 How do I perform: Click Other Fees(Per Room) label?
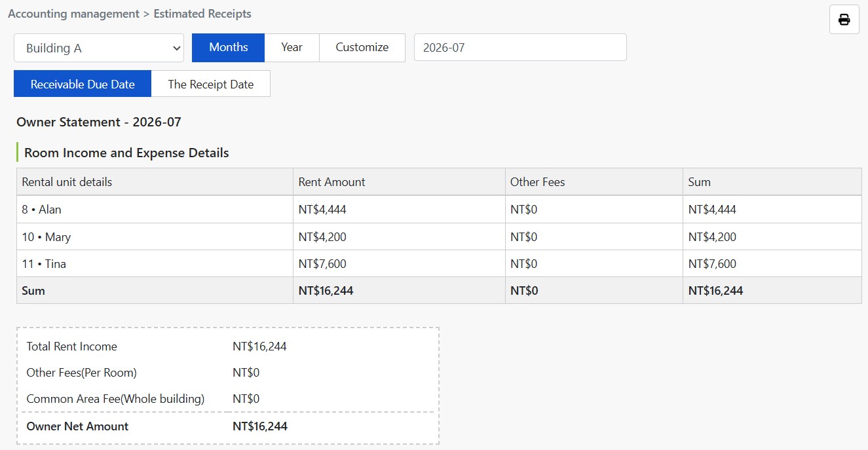(x=81, y=373)
